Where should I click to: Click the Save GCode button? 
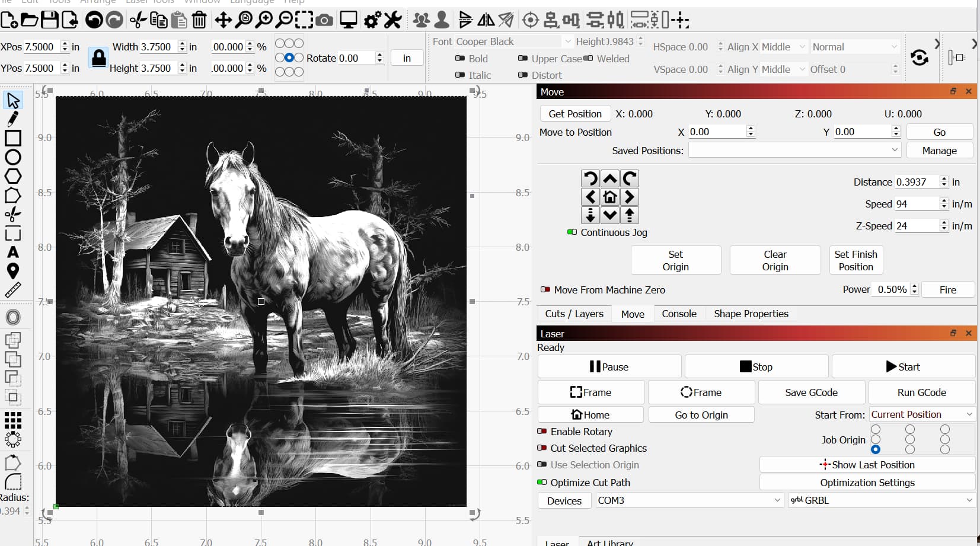point(811,392)
